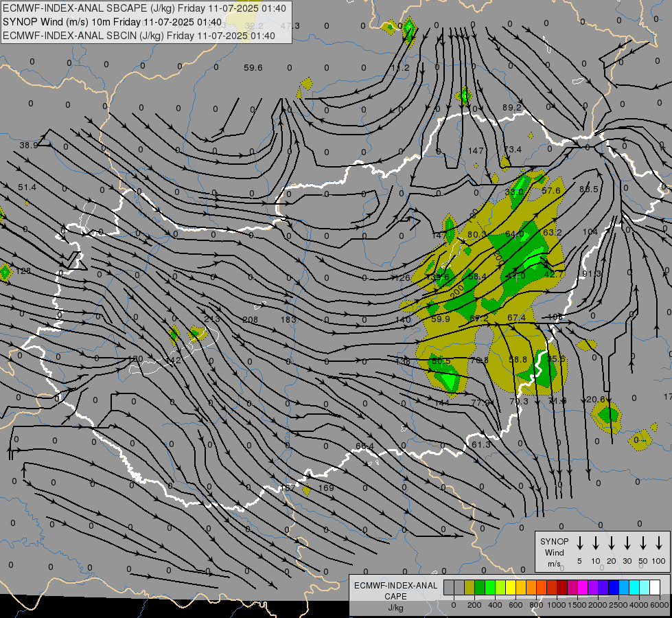Click the wind arrow above 50 m/s
Screen dimensions: 672x618
click(643, 543)
